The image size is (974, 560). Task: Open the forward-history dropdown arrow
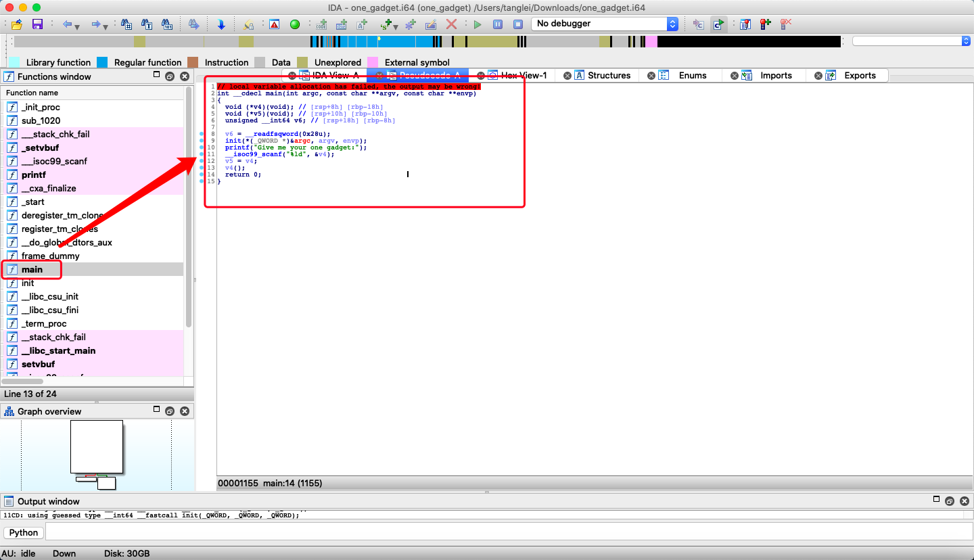point(106,27)
